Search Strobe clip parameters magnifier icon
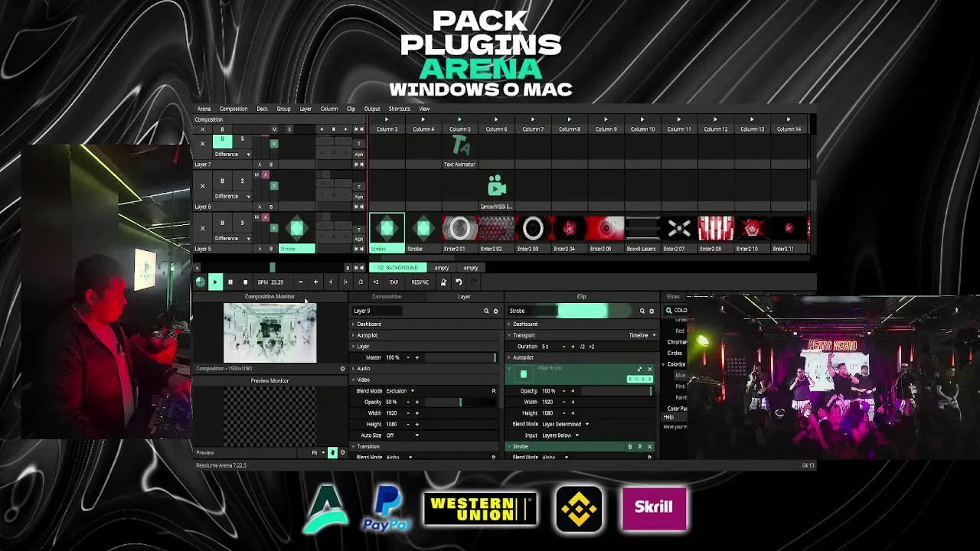980x551 pixels. 642,311
